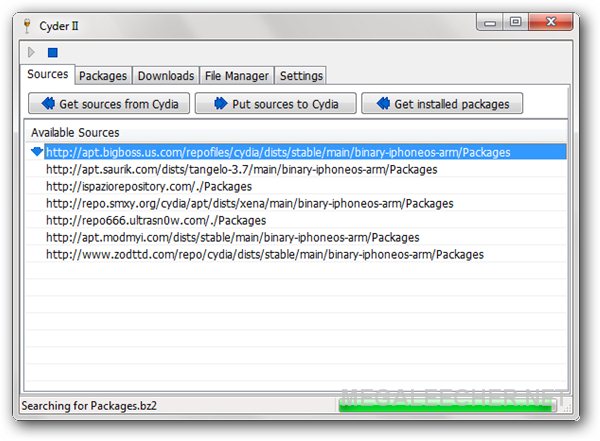Click Get installed packages button
This screenshot has height=441, width=600.
[x=442, y=104]
